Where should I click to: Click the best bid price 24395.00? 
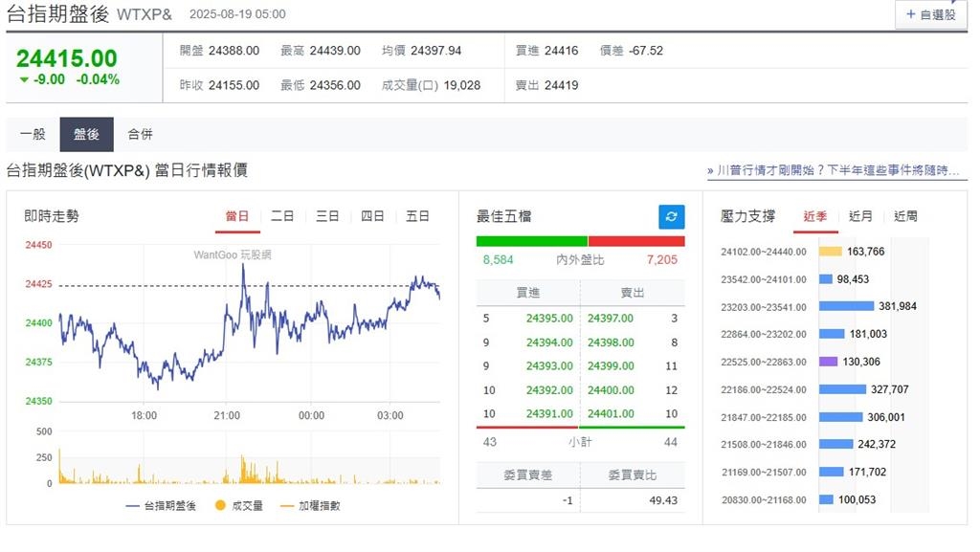[549, 319]
